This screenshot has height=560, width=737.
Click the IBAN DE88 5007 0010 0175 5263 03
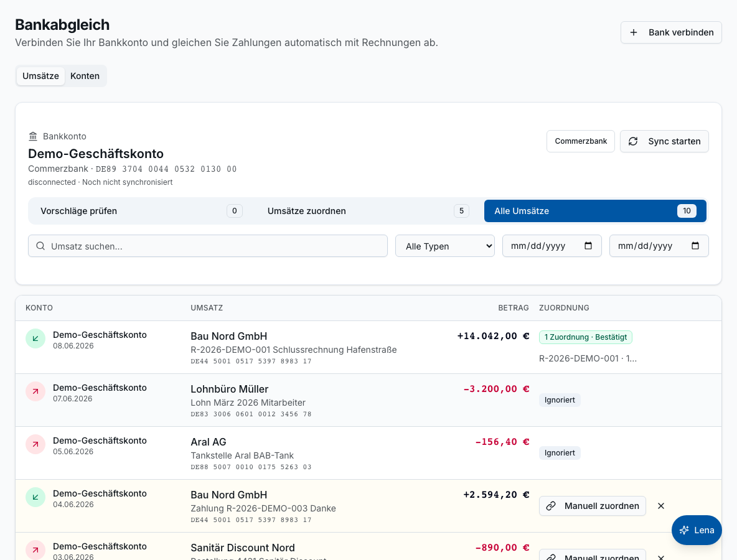click(251, 467)
